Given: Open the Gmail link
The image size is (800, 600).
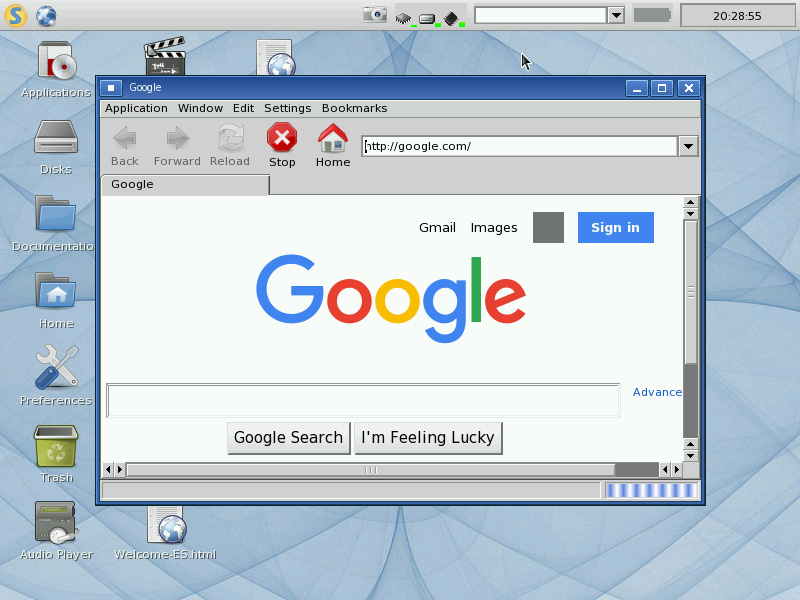Looking at the screenshot, I should [x=437, y=228].
